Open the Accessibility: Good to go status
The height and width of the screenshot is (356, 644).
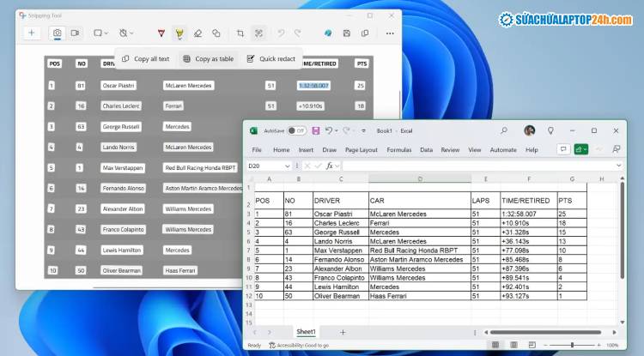pos(299,346)
